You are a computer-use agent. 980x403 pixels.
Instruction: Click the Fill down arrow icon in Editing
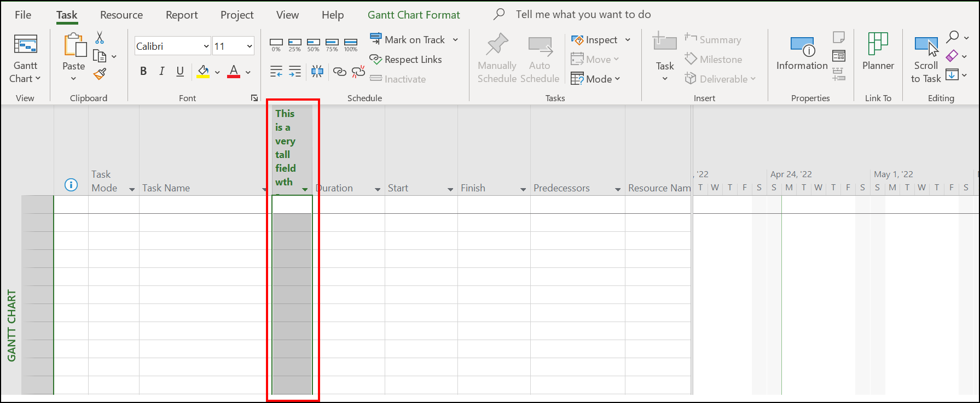tap(953, 75)
